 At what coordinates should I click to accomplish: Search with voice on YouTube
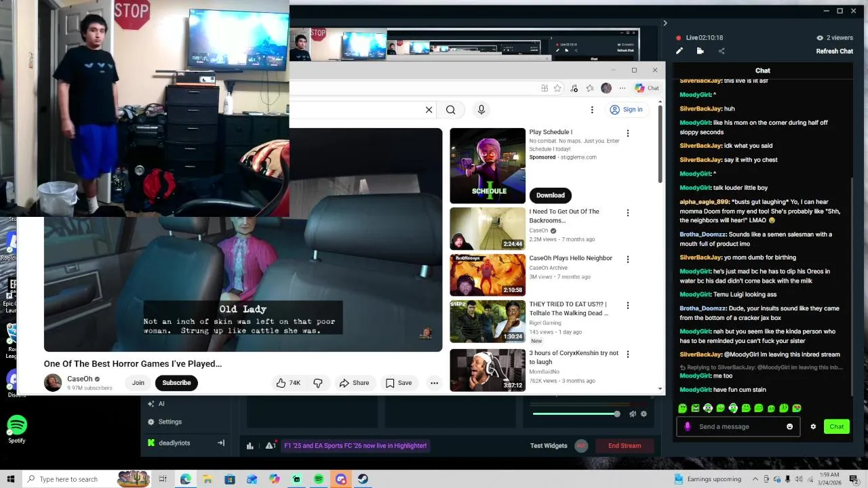tap(481, 110)
